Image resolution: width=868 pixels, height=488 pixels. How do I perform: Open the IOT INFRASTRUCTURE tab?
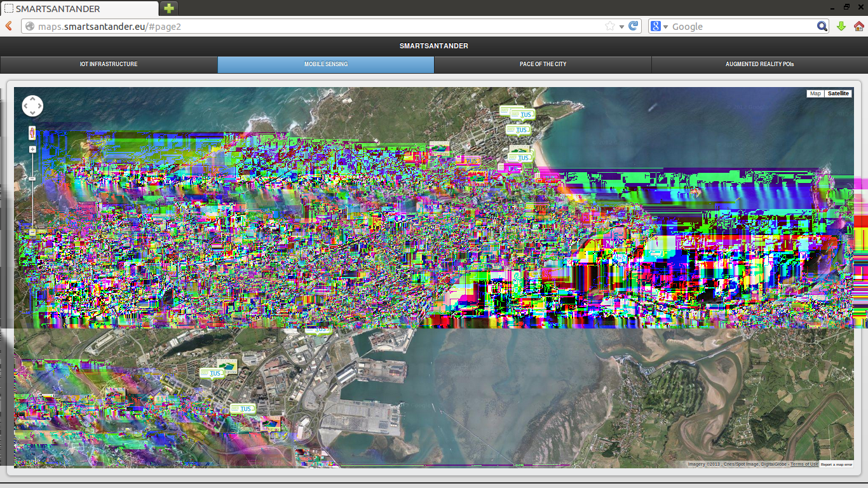pyautogui.click(x=109, y=64)
